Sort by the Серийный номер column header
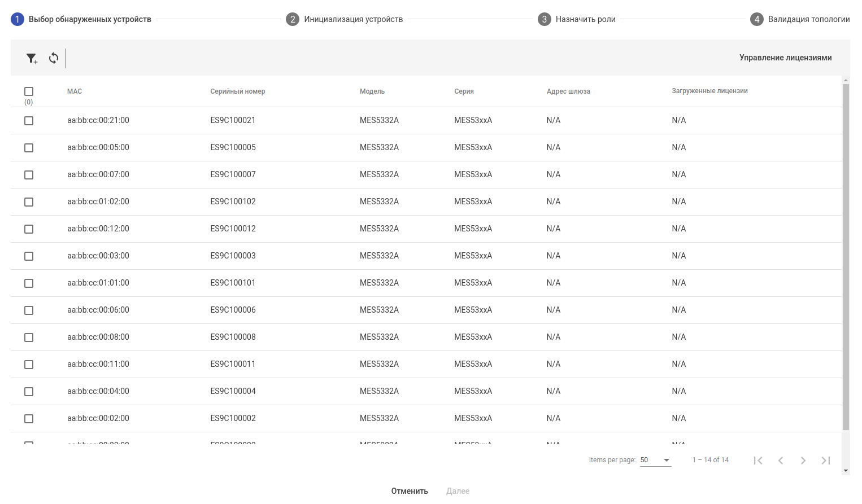This screenshot has width=862, height=504. [x=237, y=91]
